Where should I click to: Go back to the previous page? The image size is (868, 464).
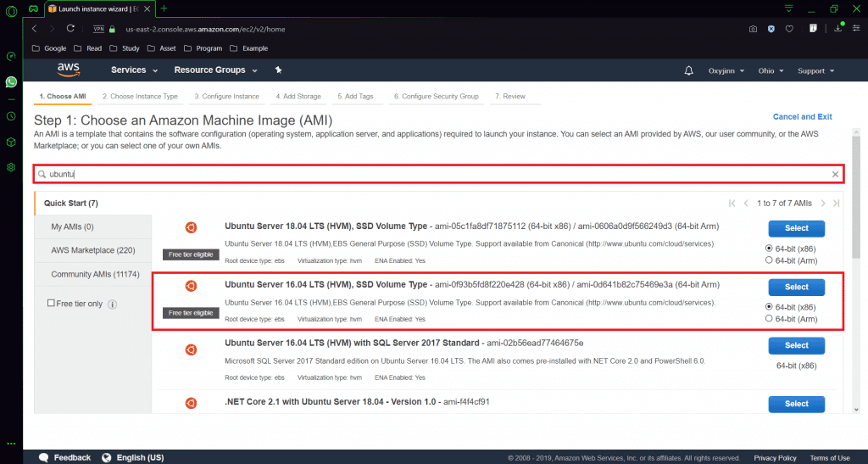pos(34,29)
